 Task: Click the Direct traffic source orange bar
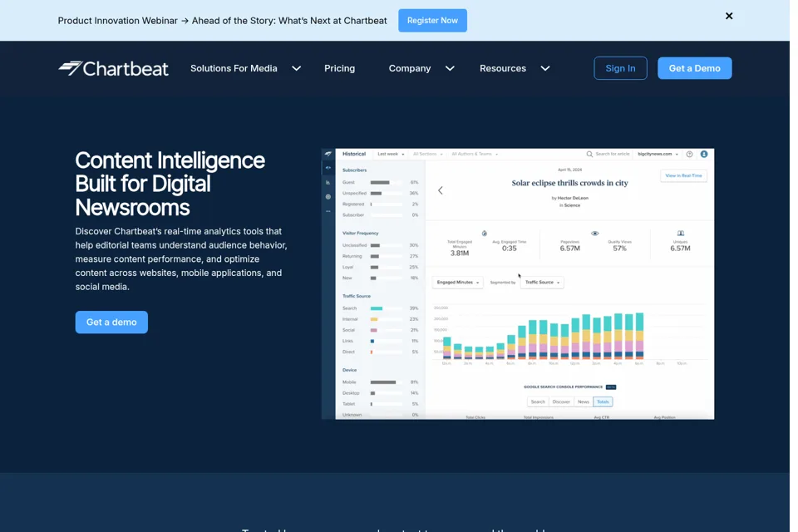tap(371, 352)
